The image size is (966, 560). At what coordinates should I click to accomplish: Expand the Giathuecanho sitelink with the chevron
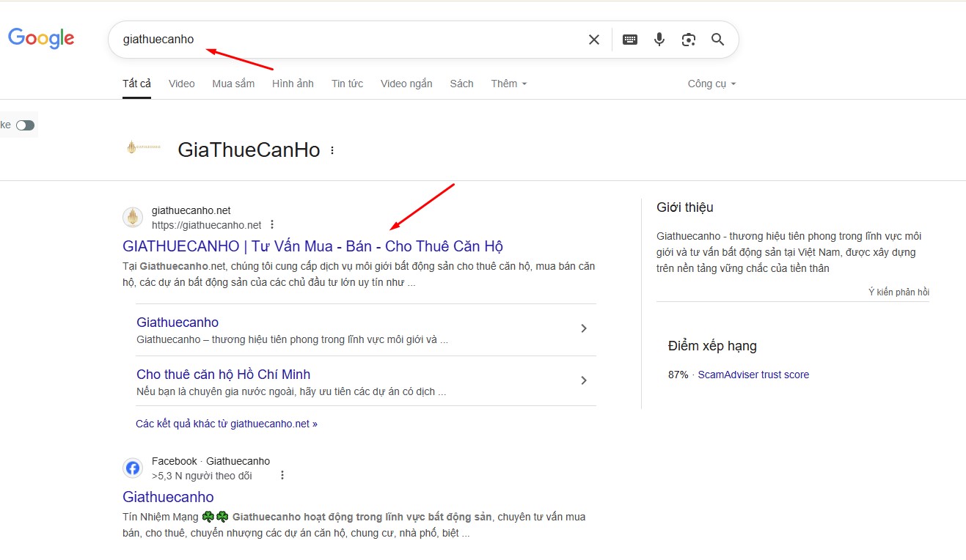(x=584, y=329)
